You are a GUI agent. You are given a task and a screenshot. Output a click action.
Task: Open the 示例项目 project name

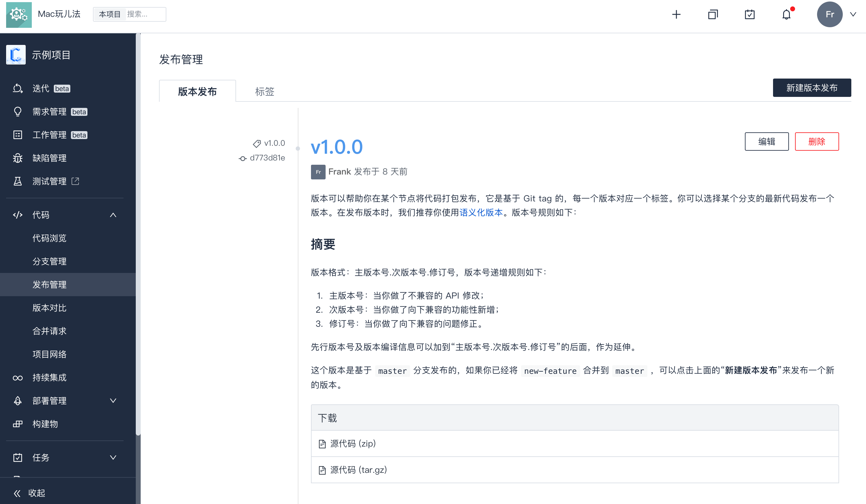(x=51, y=55)
